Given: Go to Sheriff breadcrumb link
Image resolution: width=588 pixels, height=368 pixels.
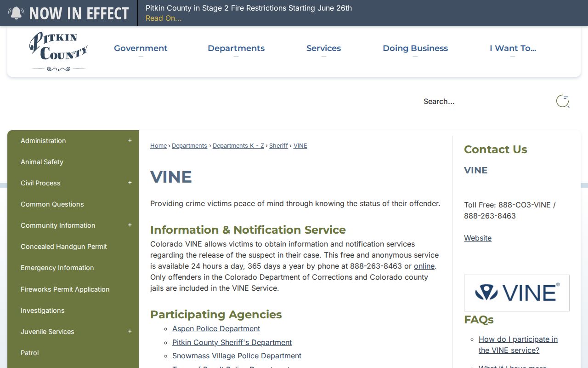Looking at the screenshot, I should [x=278, y=146].
